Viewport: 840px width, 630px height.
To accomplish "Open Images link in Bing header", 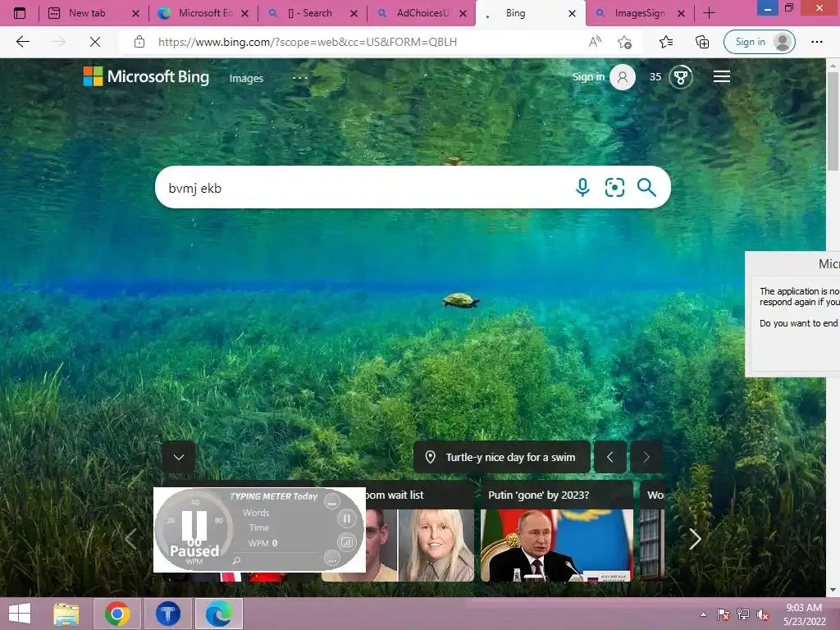I will [246, 78].
